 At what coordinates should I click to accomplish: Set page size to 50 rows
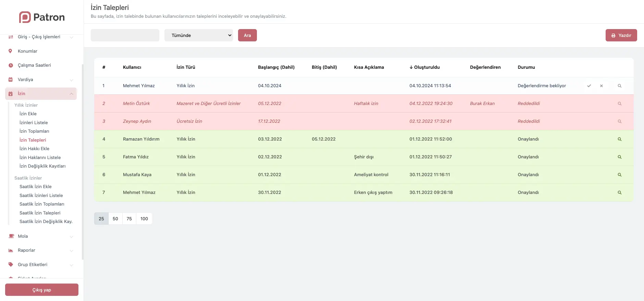(115, 219)
